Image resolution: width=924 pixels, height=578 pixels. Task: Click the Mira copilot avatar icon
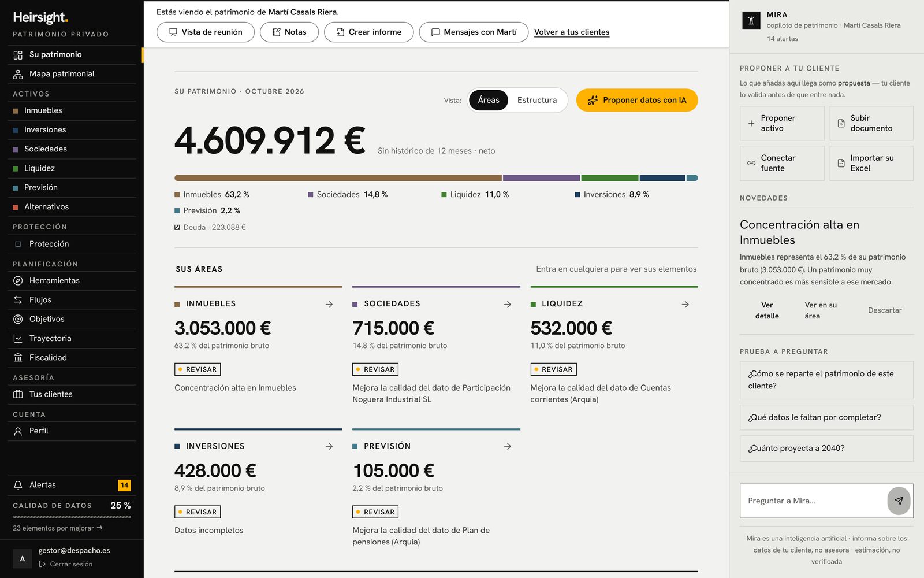click(x=751, y=21)
